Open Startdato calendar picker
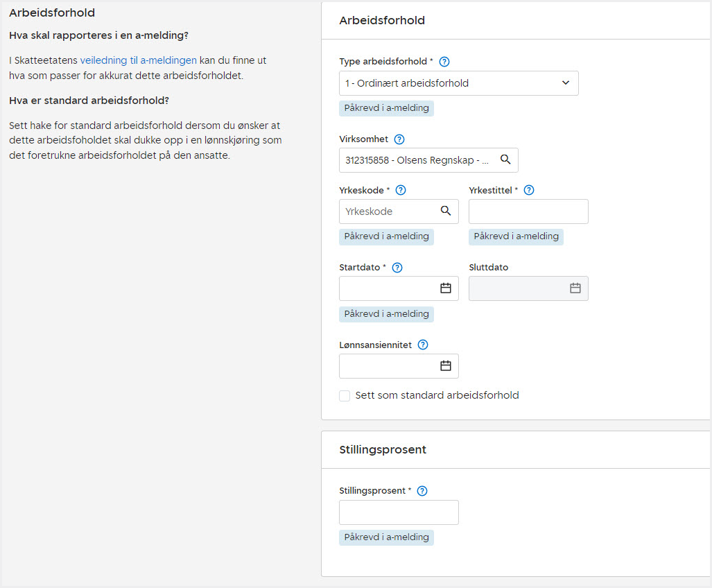Screen dimensions: 712x588 point(446,288)
